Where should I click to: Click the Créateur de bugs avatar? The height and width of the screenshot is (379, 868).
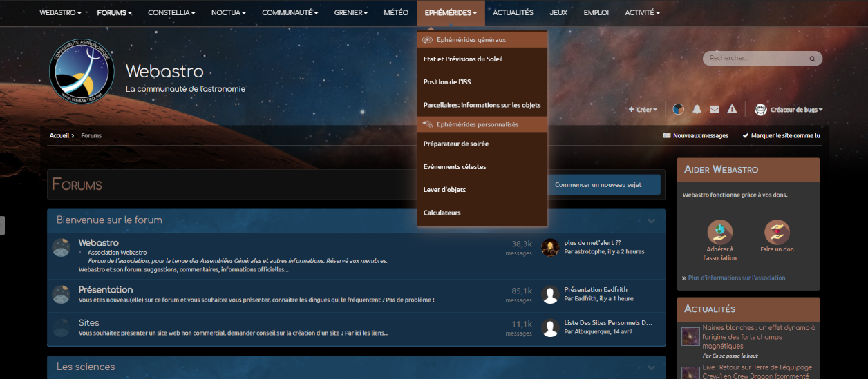tap(761, 109)
